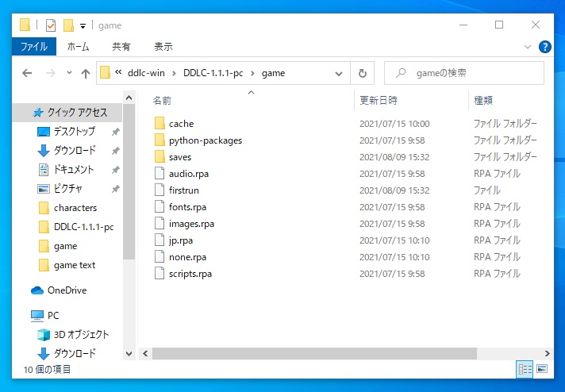The height and width of the screenshot is (392, 565).
Task: Select ピクチャ in the navigation pane
Action: (x=67, y=188)
